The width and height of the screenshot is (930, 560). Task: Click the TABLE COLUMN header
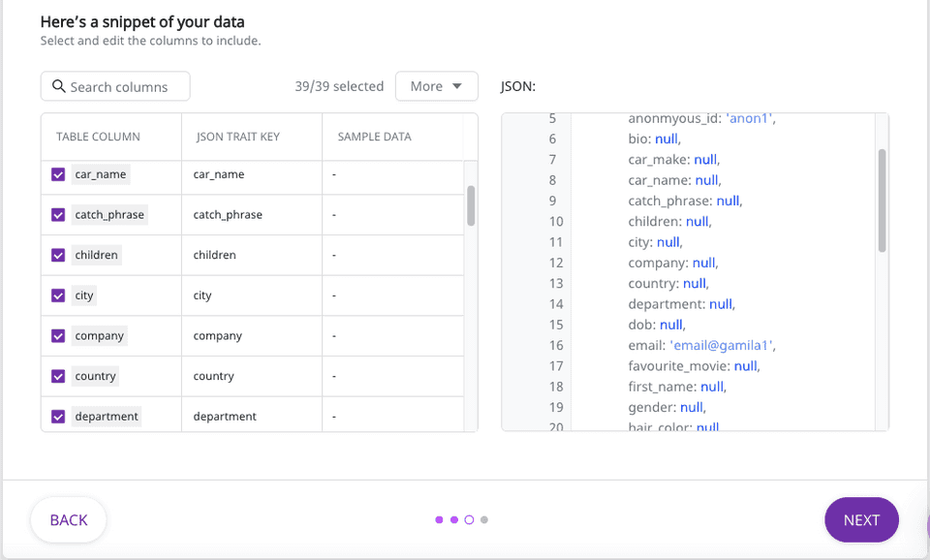click(x=98, y=137)
